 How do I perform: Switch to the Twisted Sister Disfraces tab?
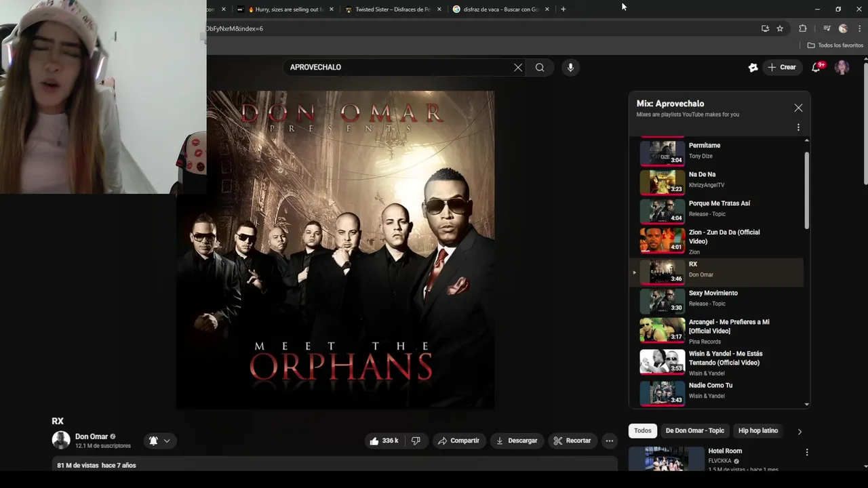[393, 9]
